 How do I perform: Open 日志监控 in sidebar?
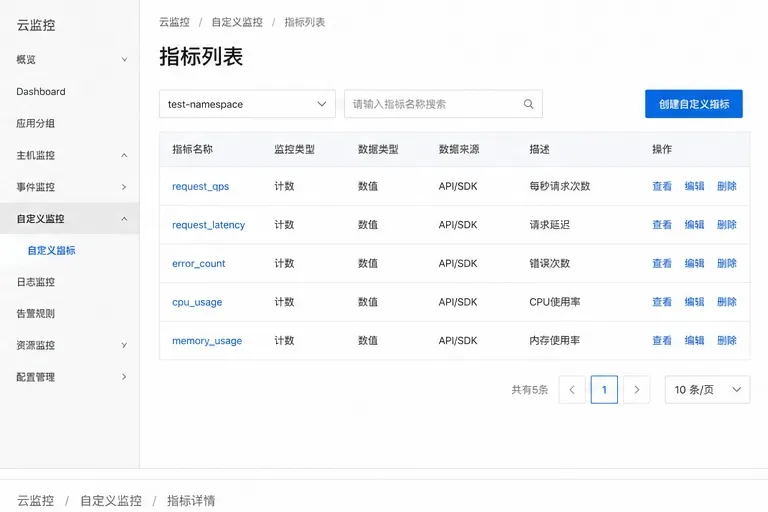[x=35, y=282]
